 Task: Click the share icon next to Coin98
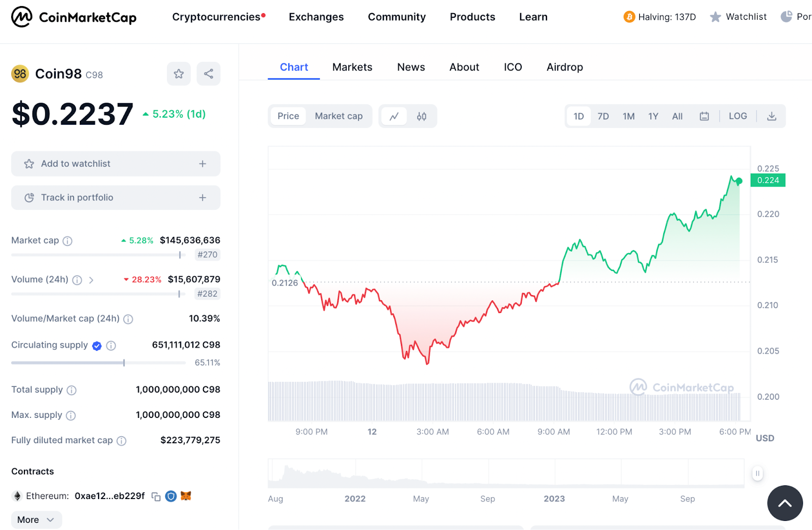click(209, 74)
